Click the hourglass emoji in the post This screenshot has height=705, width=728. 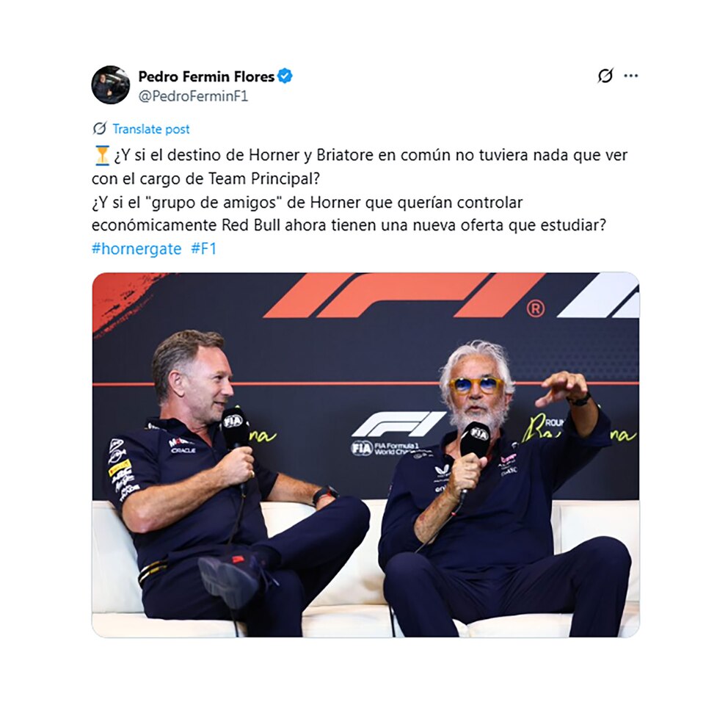pos(102,155)
